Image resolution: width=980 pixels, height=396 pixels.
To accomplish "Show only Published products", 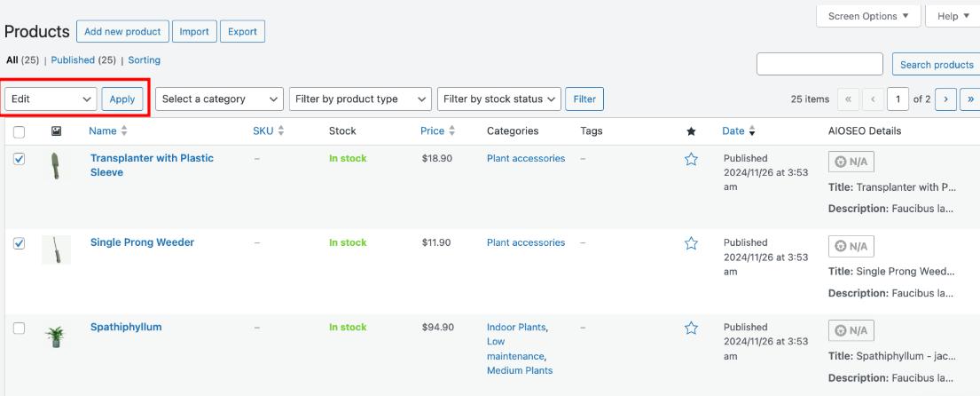I will [x=73, y=60].
